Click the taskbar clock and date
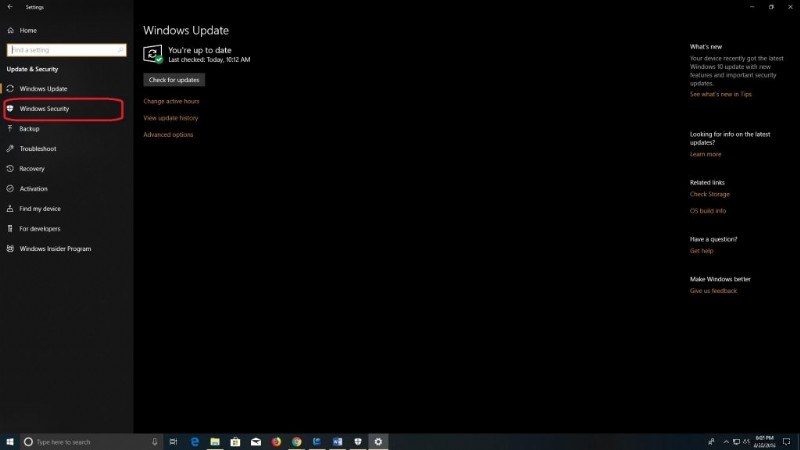 pos(764,442)
